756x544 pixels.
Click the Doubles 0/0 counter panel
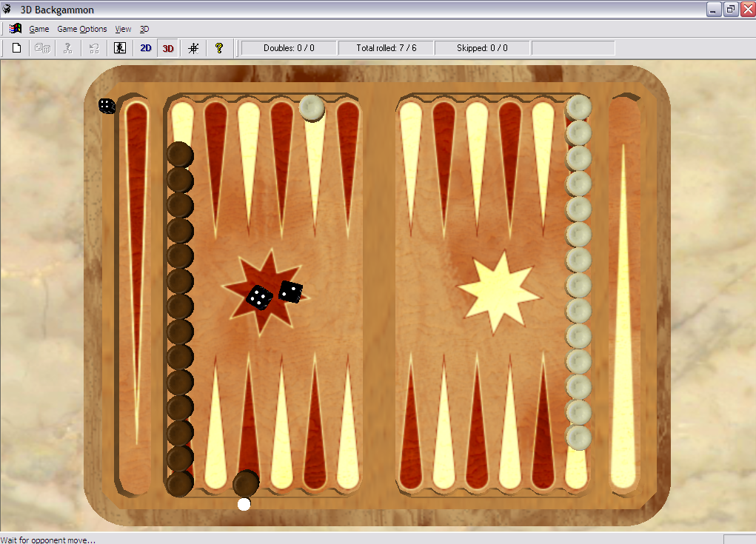click(x=287, y=47)
